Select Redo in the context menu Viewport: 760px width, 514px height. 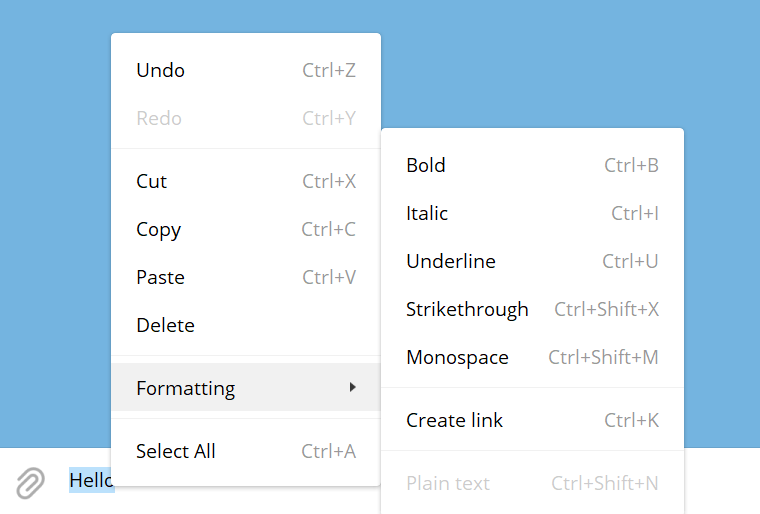[x=159, y=119]
